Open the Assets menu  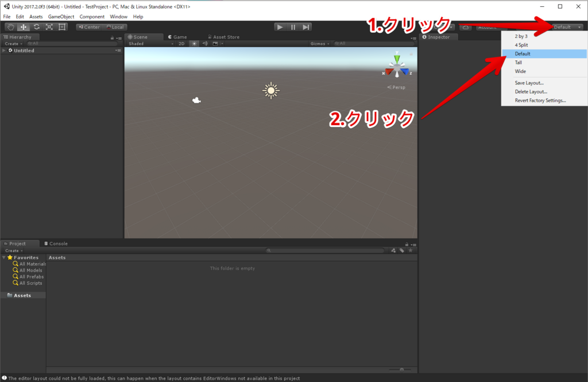tap(36, 17)
